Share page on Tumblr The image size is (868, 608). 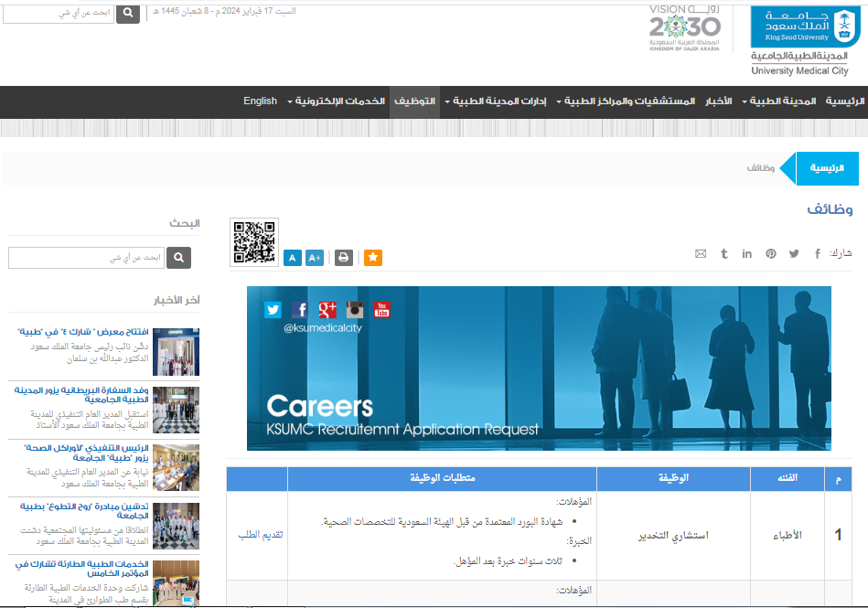(x=723, y=253)
